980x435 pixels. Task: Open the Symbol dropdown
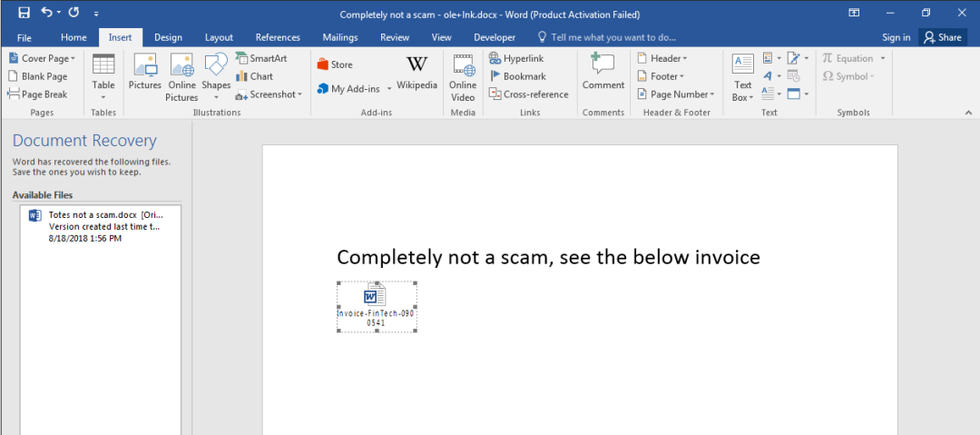point(848,76)
